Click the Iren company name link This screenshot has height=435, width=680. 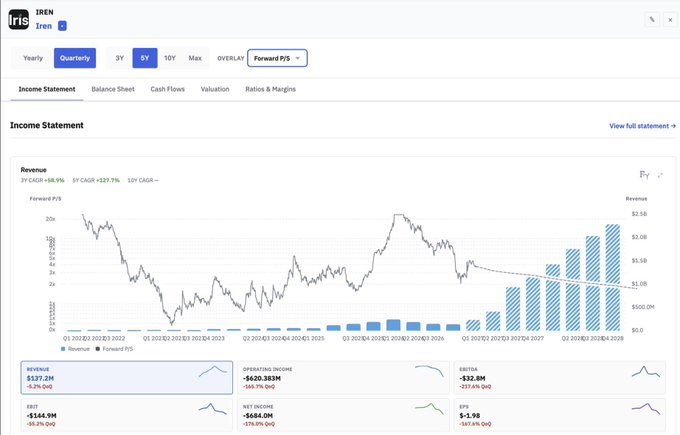(44, 26)
